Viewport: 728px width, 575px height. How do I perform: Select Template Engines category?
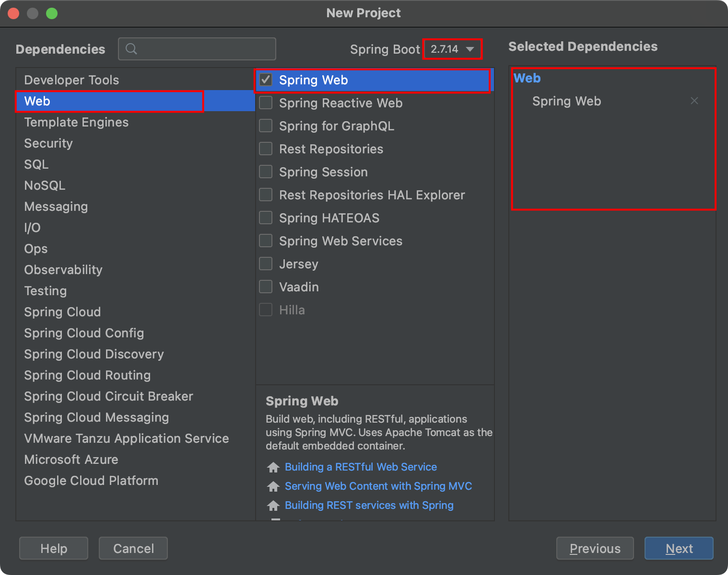click(135, 122)
